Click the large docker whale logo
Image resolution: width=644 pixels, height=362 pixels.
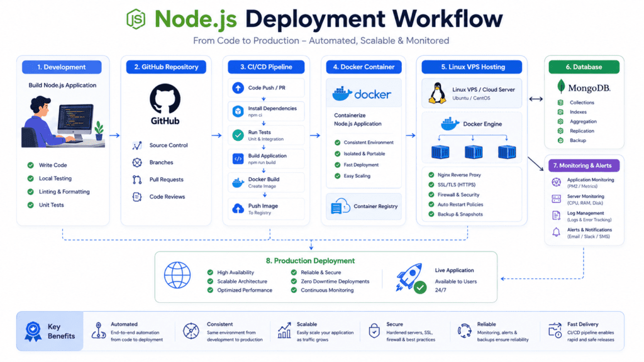tap(342, 94)
